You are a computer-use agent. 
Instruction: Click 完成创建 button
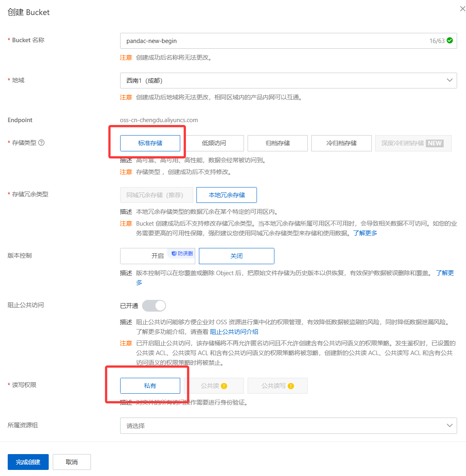tap(28, 462)
